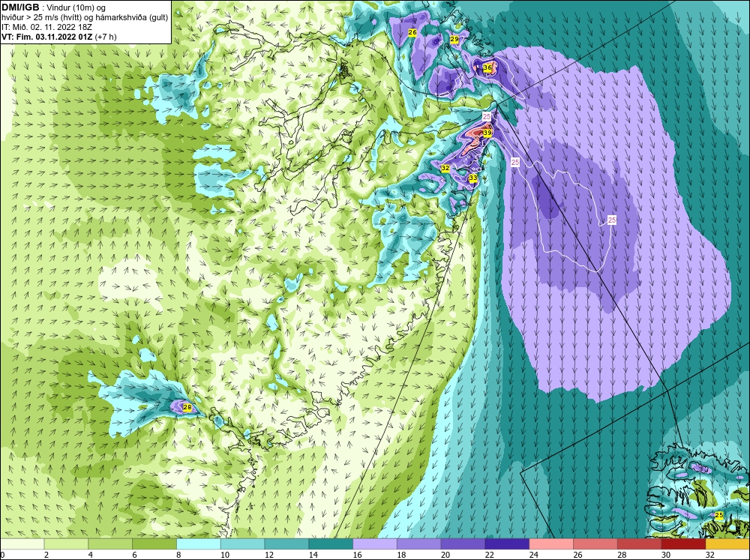
Task: Pick the 4–6 m/s green legend swatch
Action: click(110, 544)
